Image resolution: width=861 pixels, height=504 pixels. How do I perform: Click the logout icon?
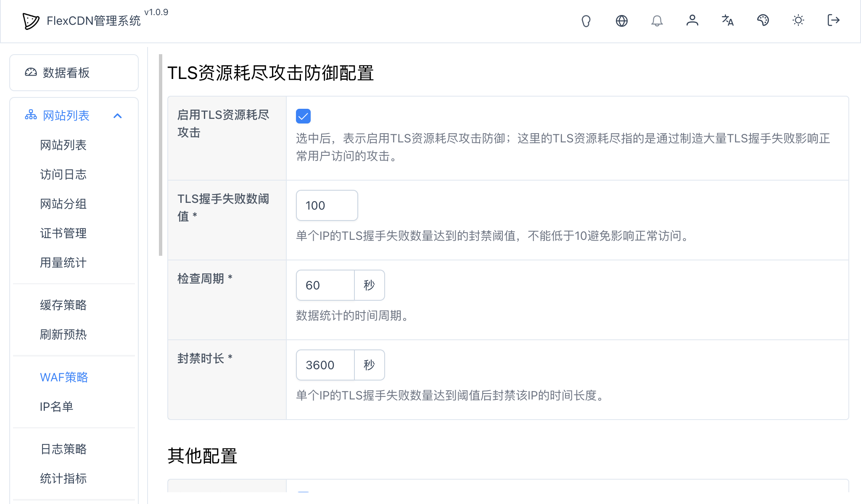(x=833, y=21)
